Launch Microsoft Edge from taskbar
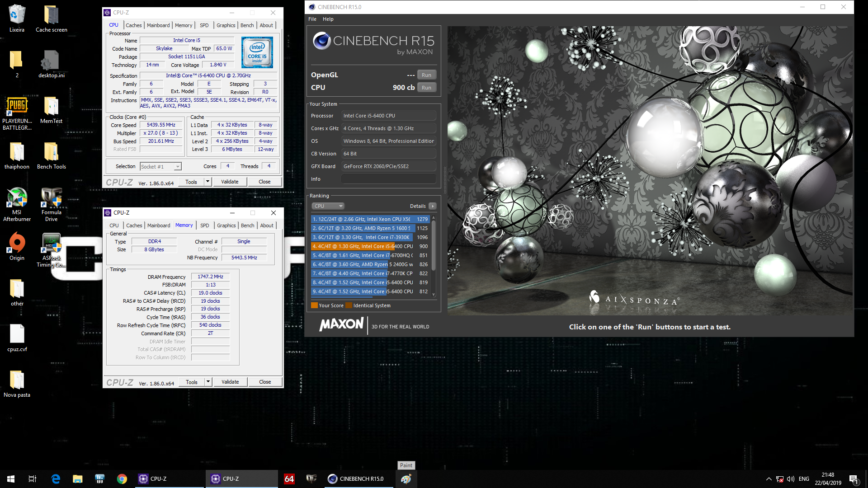Screen dimensions: 868x488 tap(56, 479)
